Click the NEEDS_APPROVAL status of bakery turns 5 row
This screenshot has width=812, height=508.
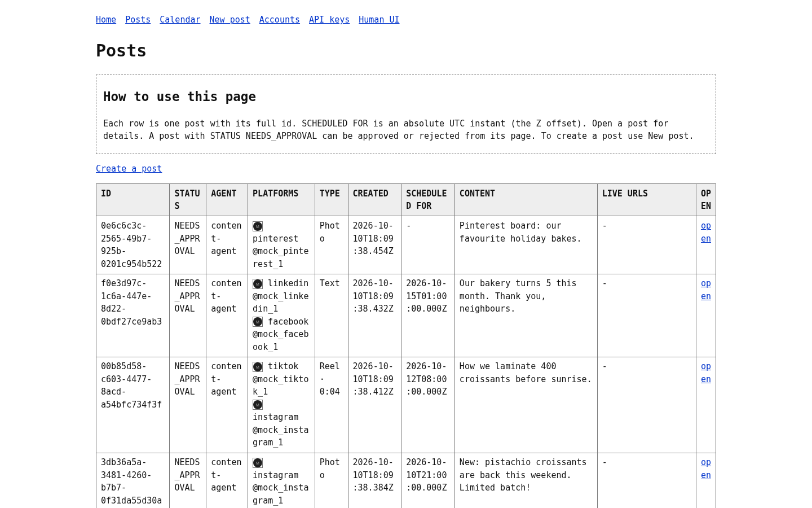(x=187, y=296)
